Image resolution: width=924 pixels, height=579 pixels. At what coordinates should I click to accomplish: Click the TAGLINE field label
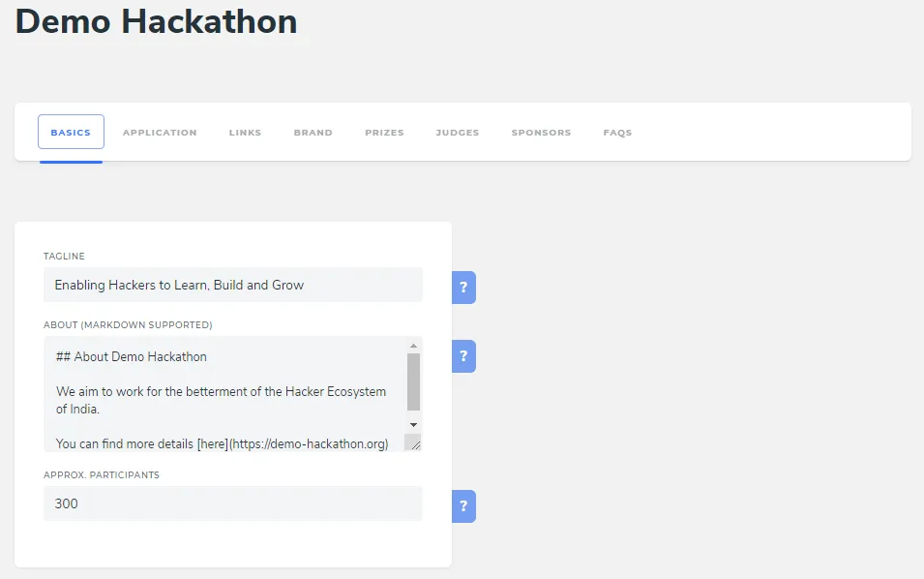[64, 256]
